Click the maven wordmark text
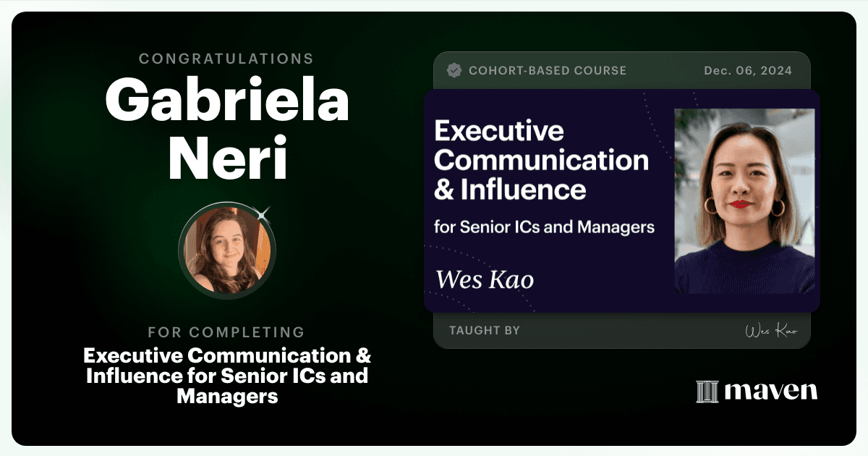The image size is (868, 456). click(770, 392)
